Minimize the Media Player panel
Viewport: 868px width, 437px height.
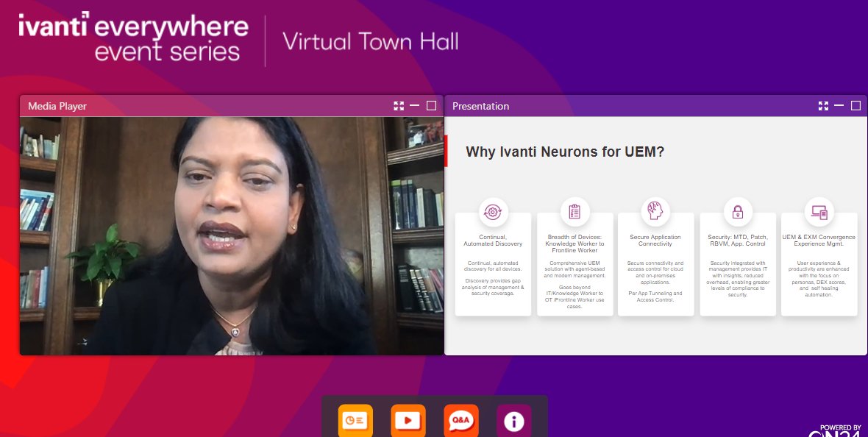(415, 105)
